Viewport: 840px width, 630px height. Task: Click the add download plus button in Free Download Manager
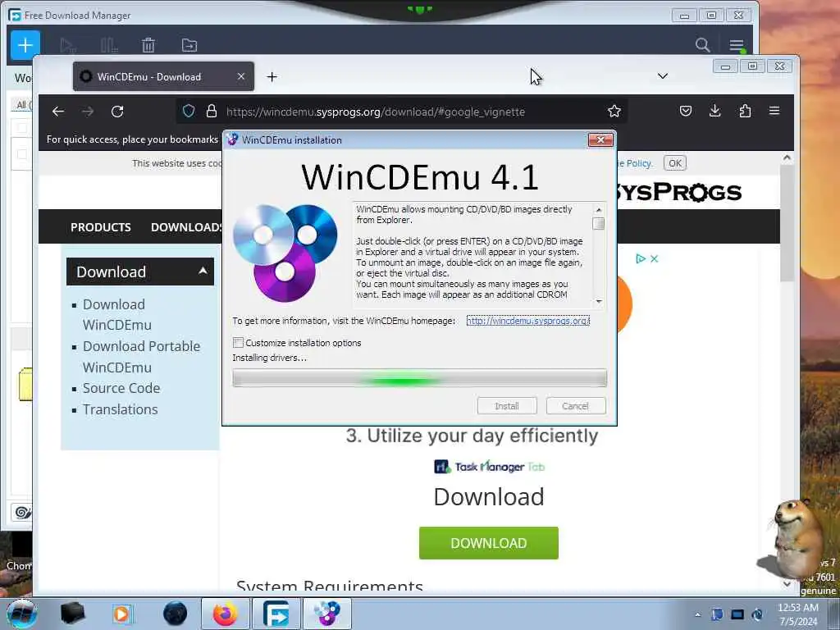[x=25, y=45]
